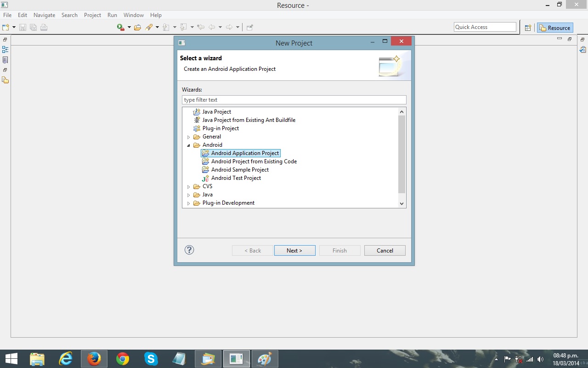This screenshot has height=368, width=588.
Task: Expand the Plug-in Development folder
Action: click(188, 203)
